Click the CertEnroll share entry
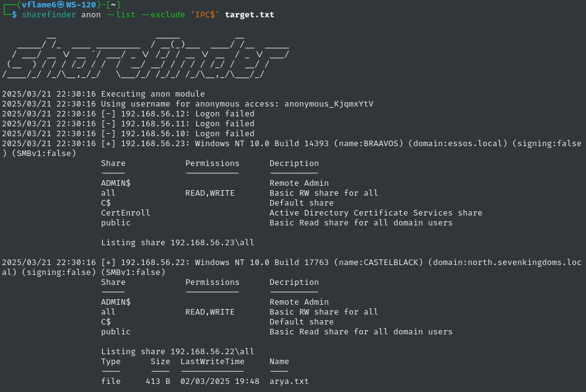This screenshot has height=392, width=586. 125,212
